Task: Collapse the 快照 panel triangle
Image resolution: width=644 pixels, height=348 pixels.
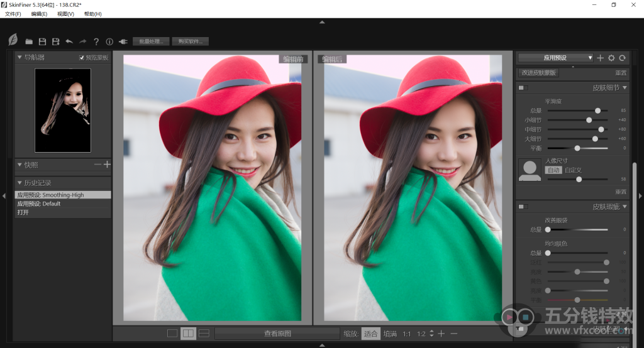Action: click(19, 165)
